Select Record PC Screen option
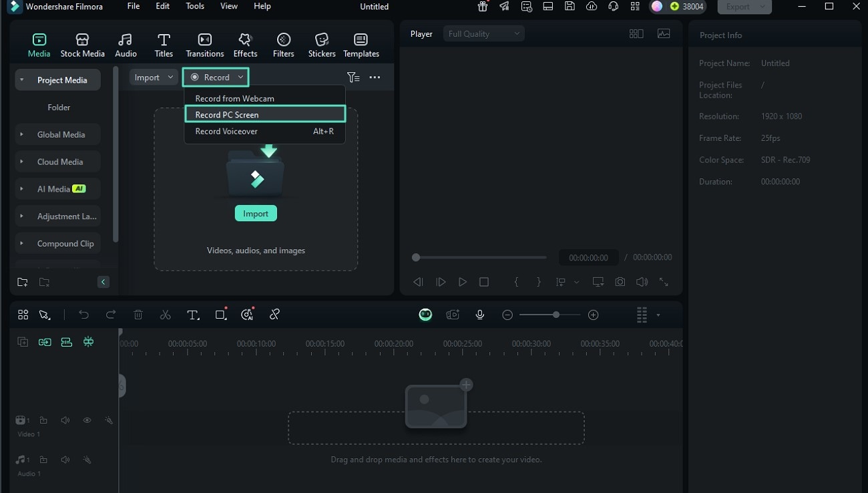Screen dimensions: 868x493 [265, 114]
